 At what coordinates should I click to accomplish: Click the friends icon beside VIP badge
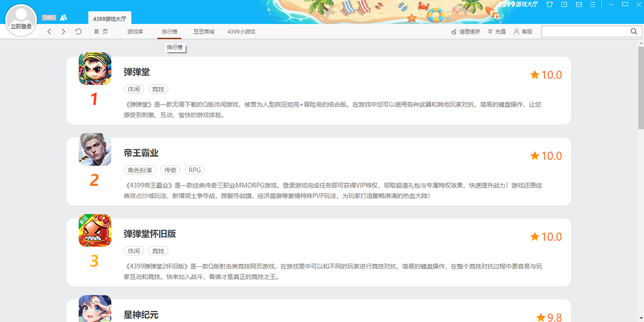pyautogui.click(x=63, y=18)
